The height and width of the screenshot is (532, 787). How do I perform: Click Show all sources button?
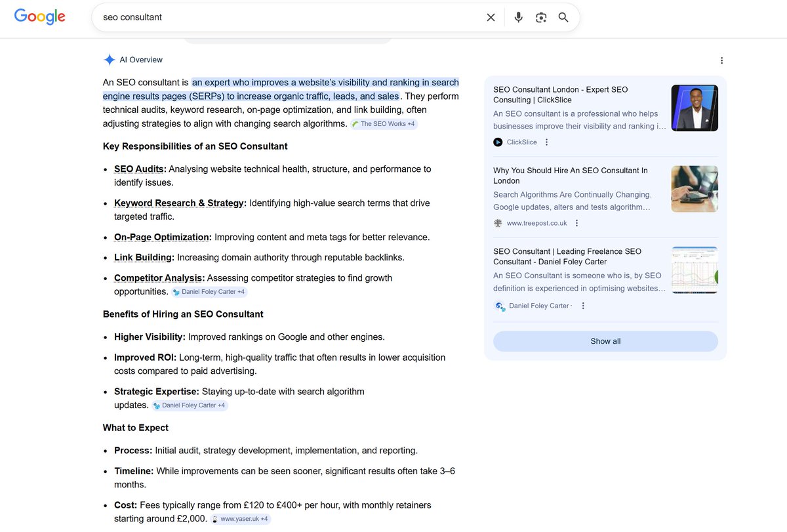tap(605, 341)
